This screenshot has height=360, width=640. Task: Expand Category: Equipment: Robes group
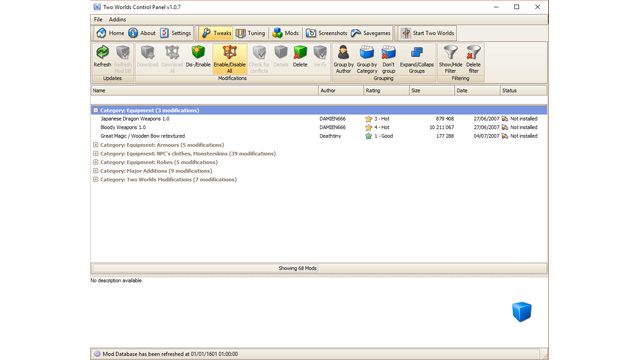coord(96,162)
